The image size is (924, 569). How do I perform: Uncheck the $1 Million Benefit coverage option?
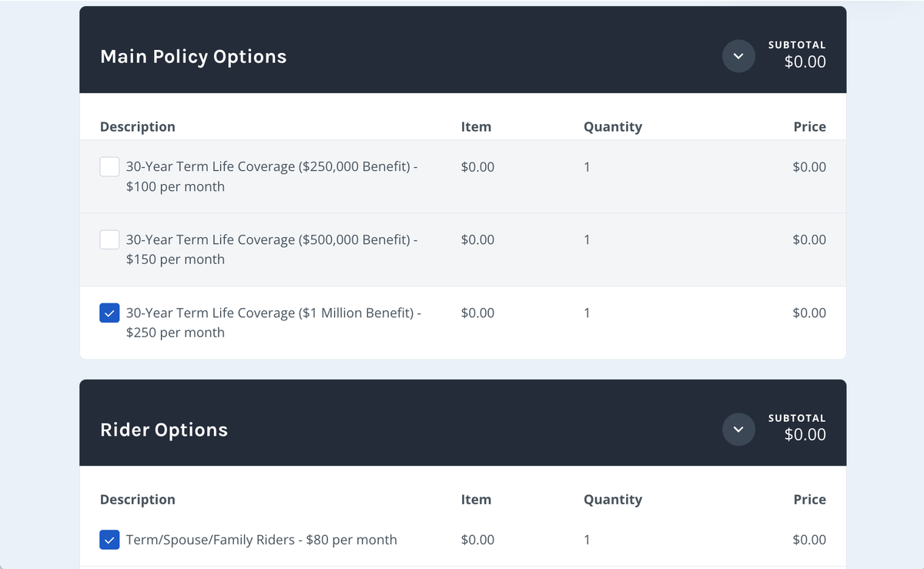[109, 313]
